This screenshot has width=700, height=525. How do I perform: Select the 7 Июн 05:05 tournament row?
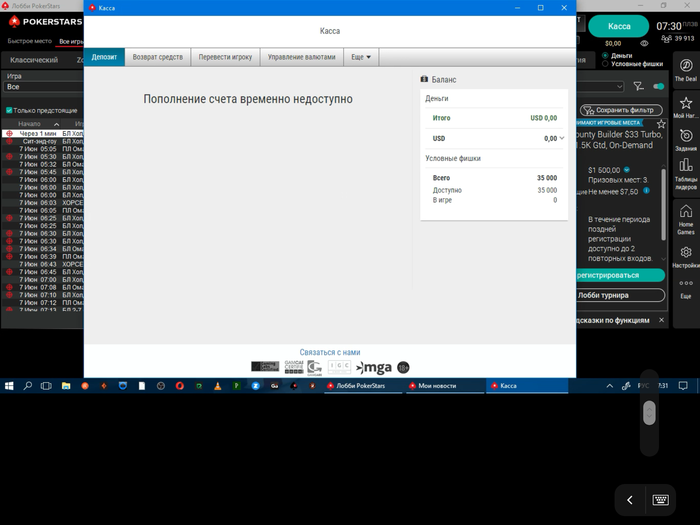tap(43, 149)
